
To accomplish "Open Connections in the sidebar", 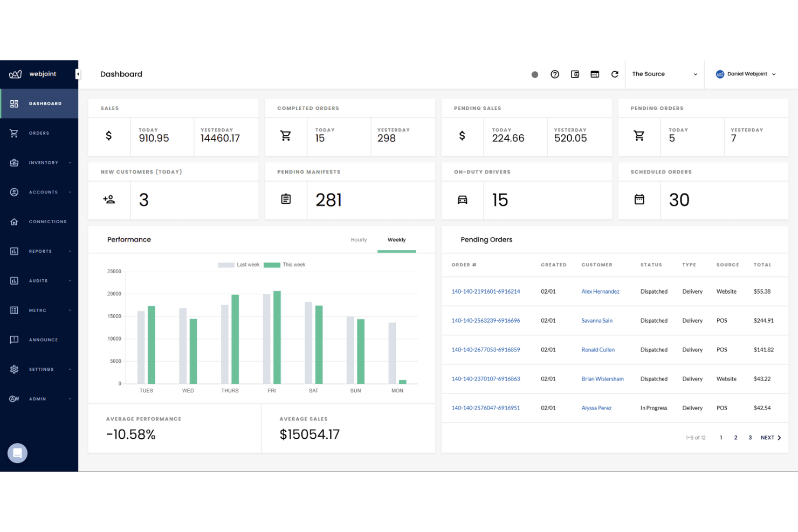I will pos(39,222).
